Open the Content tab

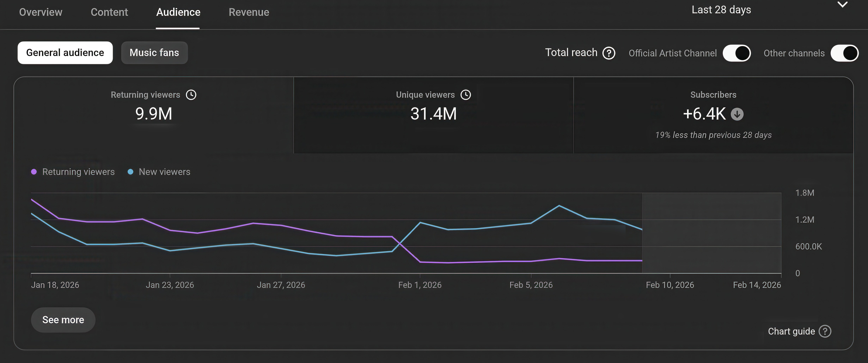pyautogui.click(x=109, y=12)
